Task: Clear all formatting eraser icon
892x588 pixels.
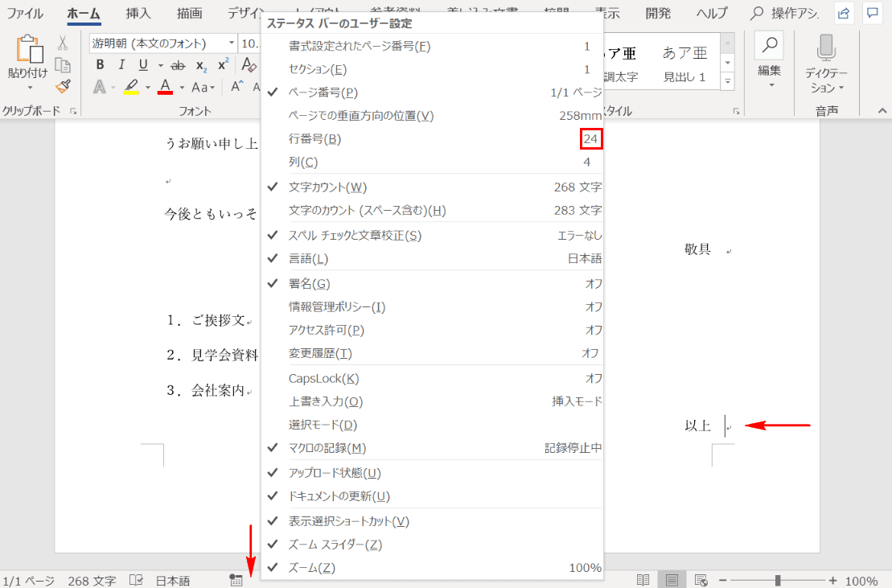Action: 249,65
